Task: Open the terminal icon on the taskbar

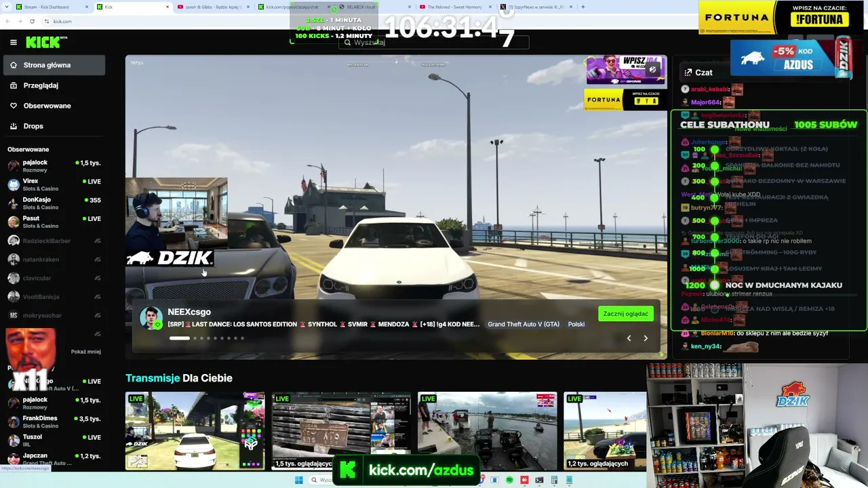Action: 539,481
